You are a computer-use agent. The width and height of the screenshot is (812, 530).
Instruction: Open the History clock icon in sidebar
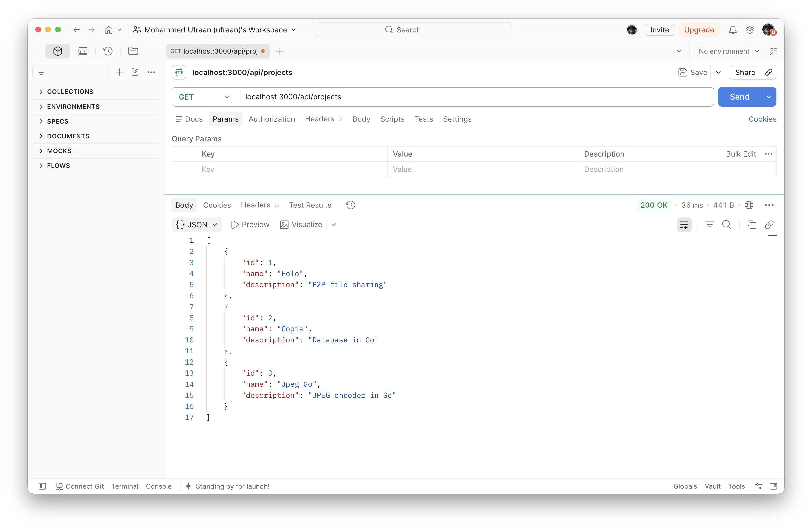pos(108,51)
